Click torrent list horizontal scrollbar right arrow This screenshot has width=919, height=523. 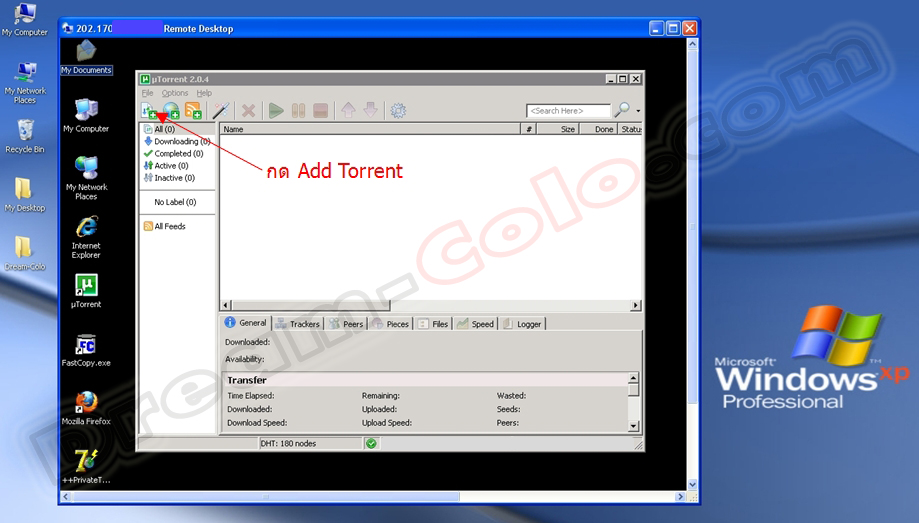pos(636,305)
